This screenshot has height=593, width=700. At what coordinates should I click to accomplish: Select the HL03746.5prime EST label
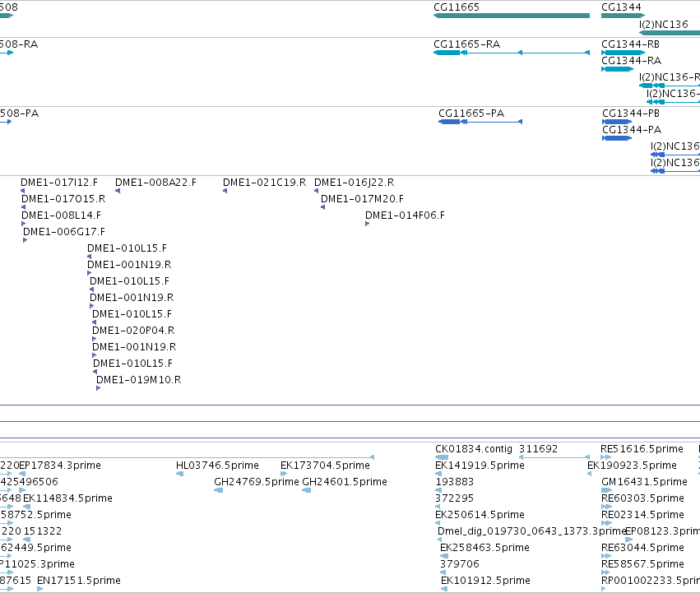217,466
